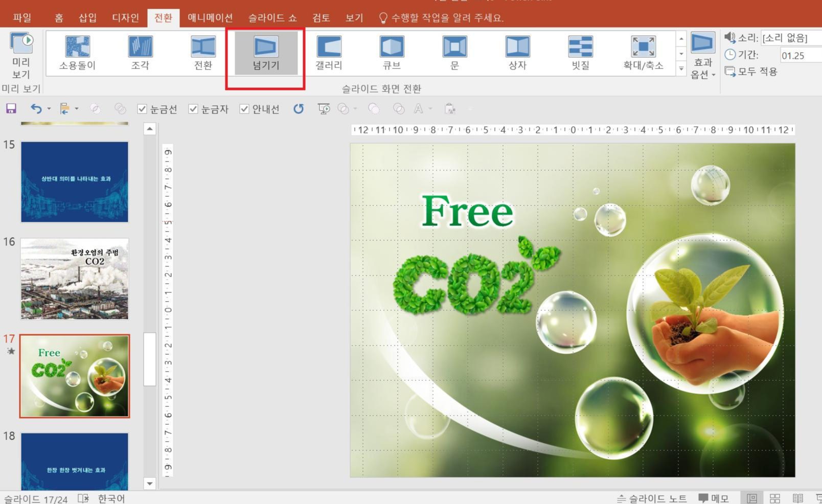
Task: Open the 소리 sound dropdown
Action: pos(791,38)
